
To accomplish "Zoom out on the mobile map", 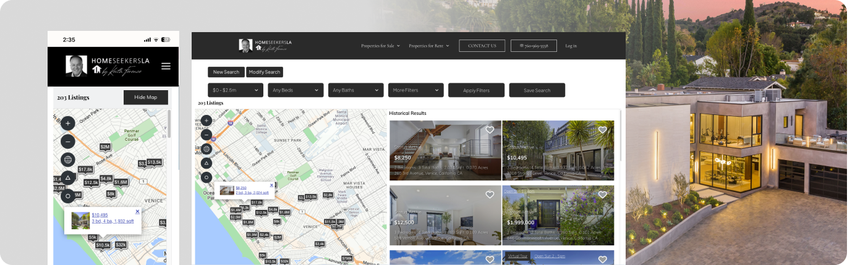I will click(x=68, y=141).
